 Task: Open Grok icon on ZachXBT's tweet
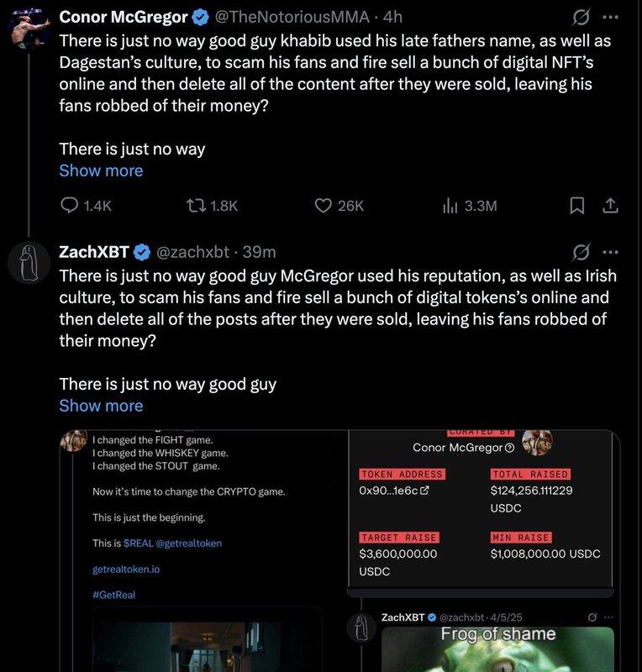[580, 251]
